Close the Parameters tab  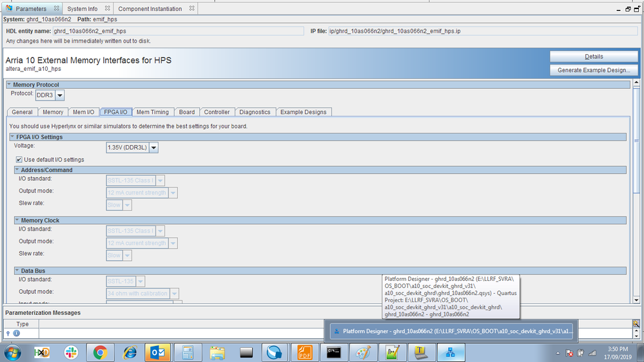(x=57, y=8)
